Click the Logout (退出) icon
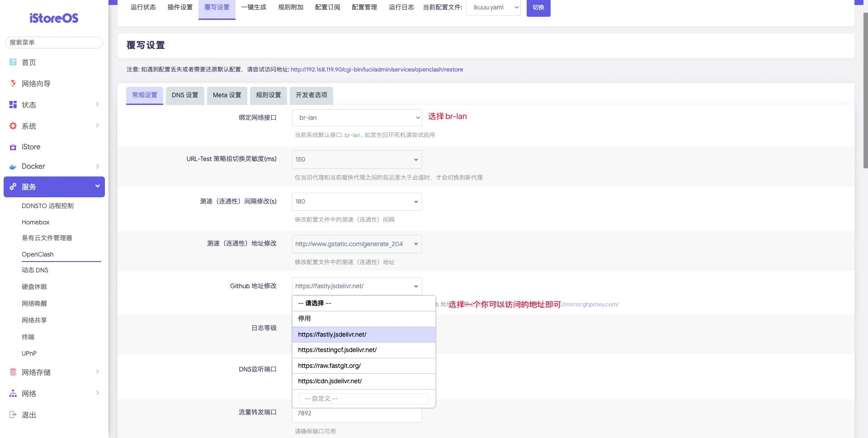 tap(13, 414)
